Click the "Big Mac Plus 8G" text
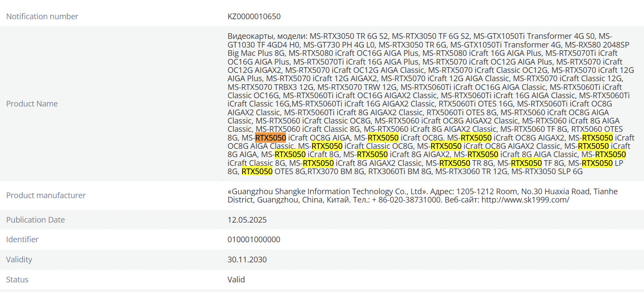Screen dimensions: 644x292 pyautogui.click(x=256, y=53)
